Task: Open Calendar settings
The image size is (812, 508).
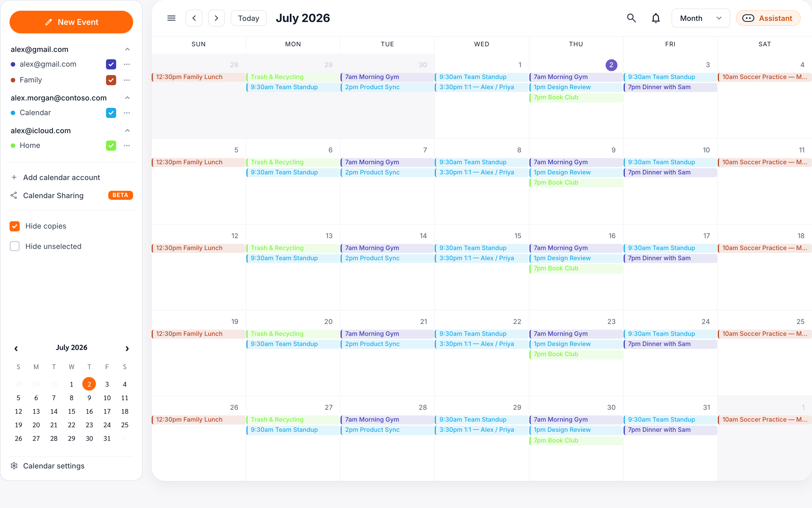Action: click(x=54, y=466)
